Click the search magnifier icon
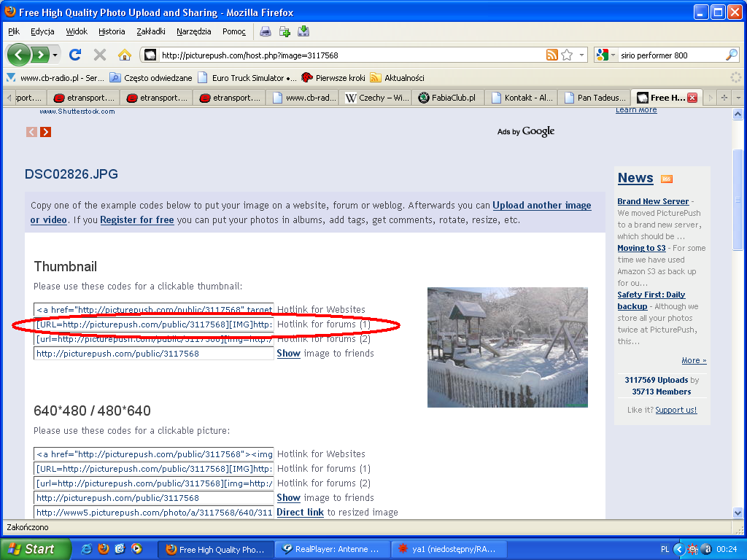 pyautogui.click(x=731, y=55)
